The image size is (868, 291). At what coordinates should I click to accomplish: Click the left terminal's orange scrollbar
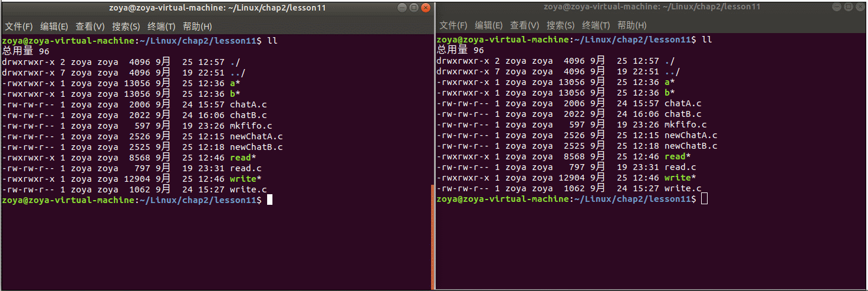[x=432, y=236]
